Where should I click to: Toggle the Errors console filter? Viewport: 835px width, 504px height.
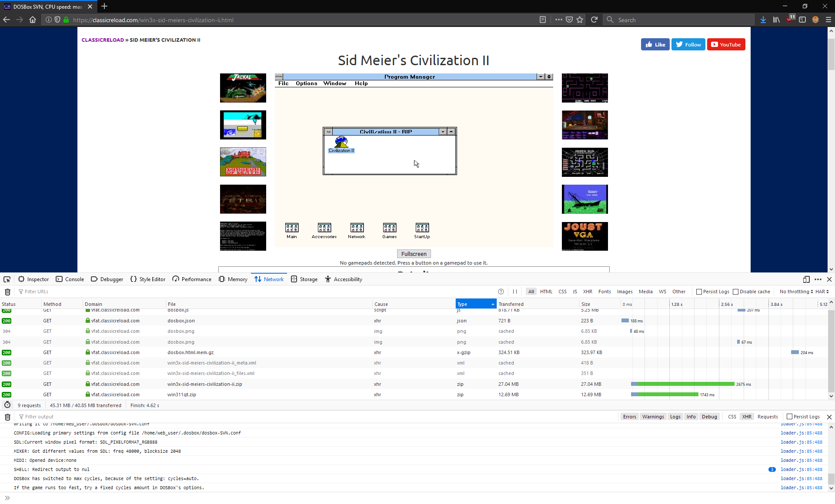[x=629, y=417]
